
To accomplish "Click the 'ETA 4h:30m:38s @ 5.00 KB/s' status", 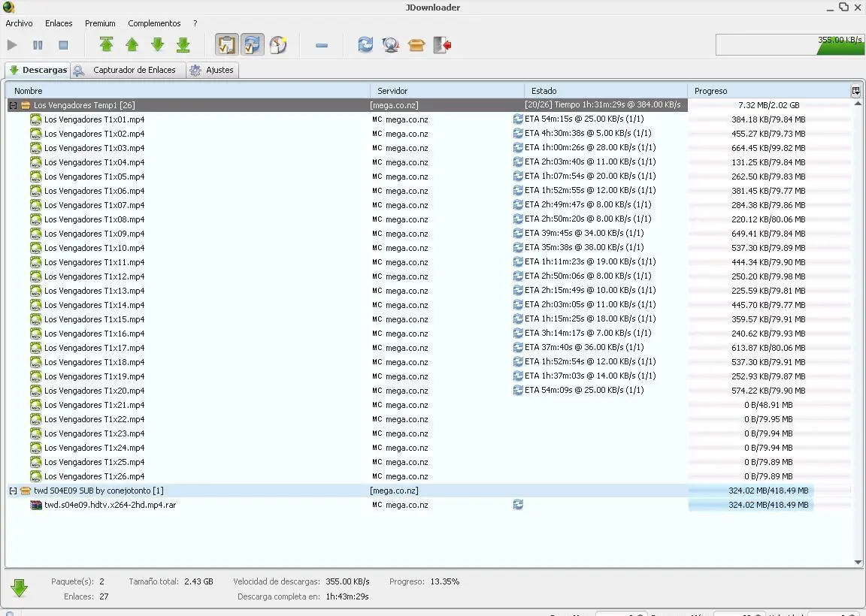I will (588, 133).
